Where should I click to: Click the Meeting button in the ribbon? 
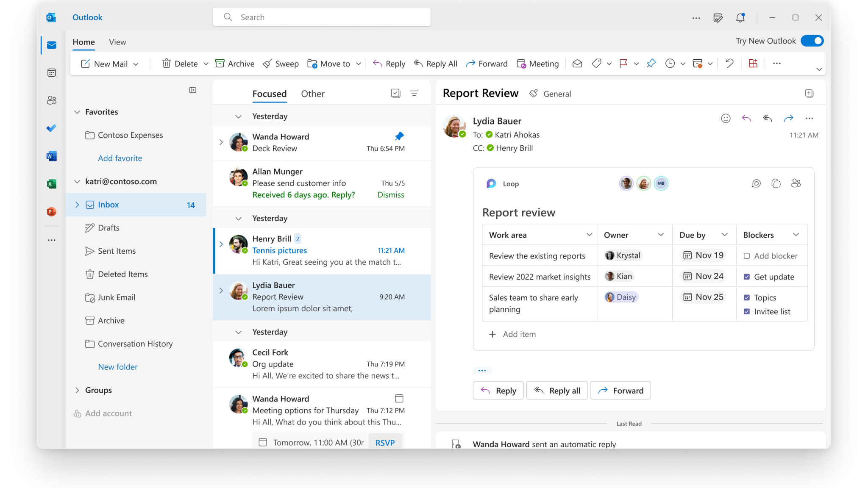(x=538, y=64)
